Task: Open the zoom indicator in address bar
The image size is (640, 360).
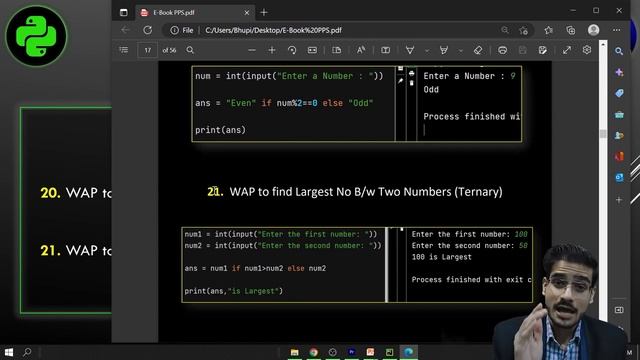Action: pos(505,30)
